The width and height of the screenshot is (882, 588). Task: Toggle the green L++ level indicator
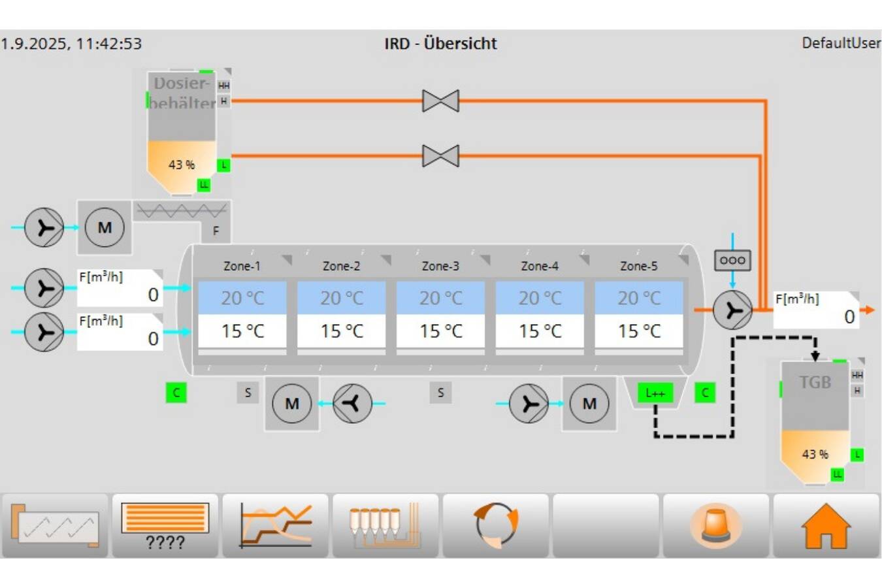point(655,393)
